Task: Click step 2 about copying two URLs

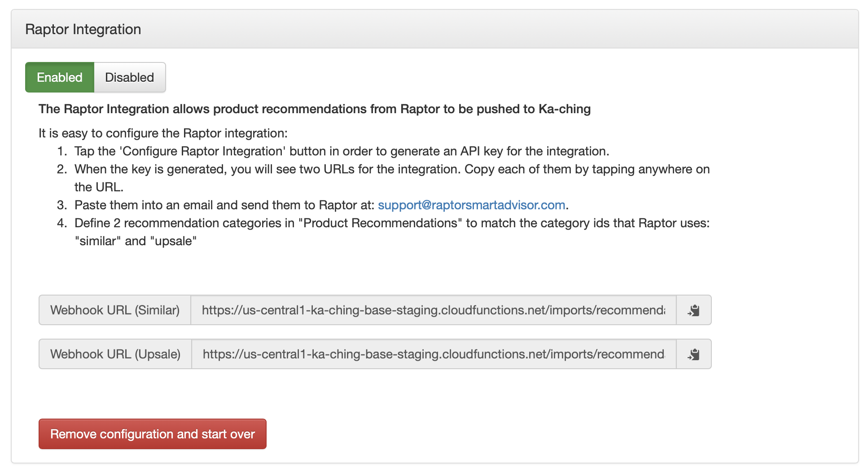Action: click(391, 169)
